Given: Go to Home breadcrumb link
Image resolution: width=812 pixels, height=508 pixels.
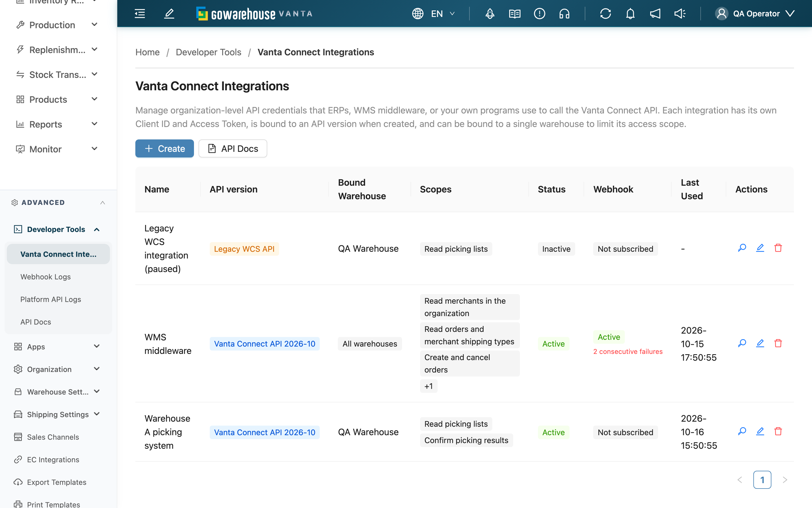Looking at the screenshot, I should click(148, 52).
